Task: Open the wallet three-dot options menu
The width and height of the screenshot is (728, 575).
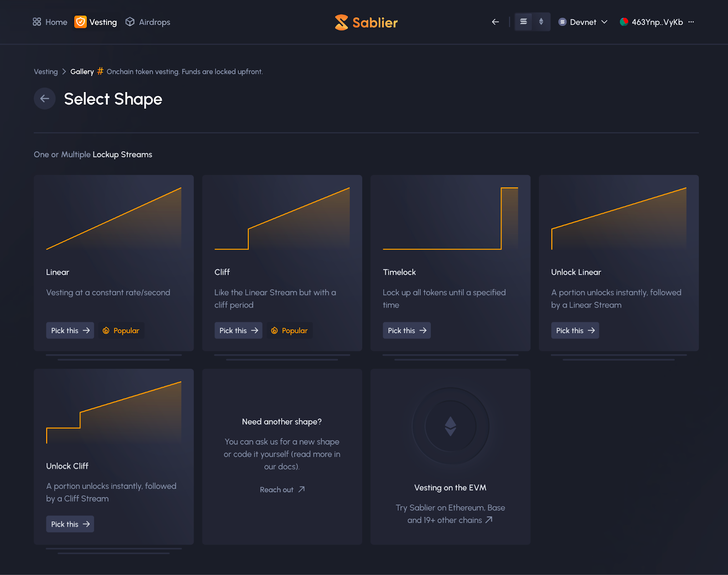Action: pos(691,22)
